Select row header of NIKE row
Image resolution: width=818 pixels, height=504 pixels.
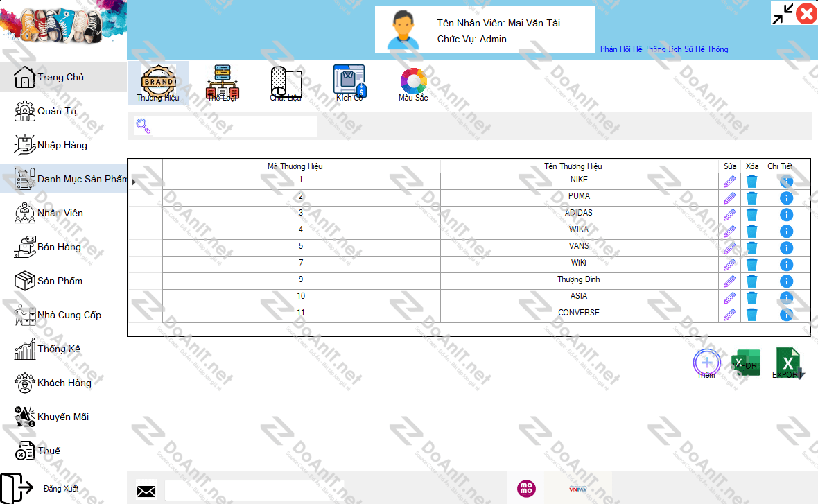point(145,182)
